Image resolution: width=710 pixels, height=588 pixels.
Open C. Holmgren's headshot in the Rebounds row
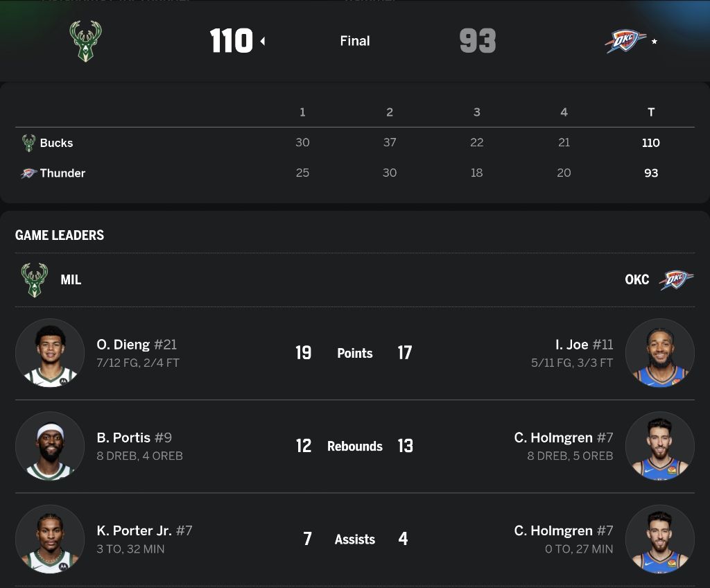coord(659,446)
